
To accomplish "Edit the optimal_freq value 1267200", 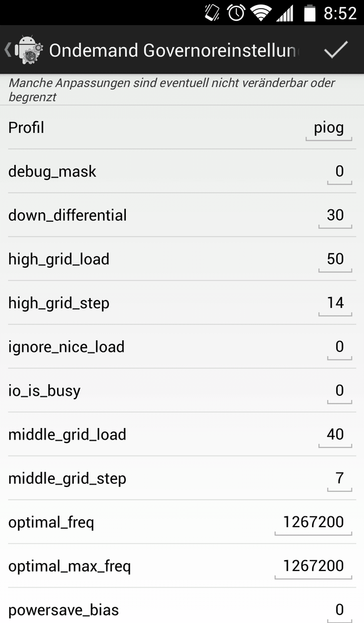I will click(x=313, y=524).
